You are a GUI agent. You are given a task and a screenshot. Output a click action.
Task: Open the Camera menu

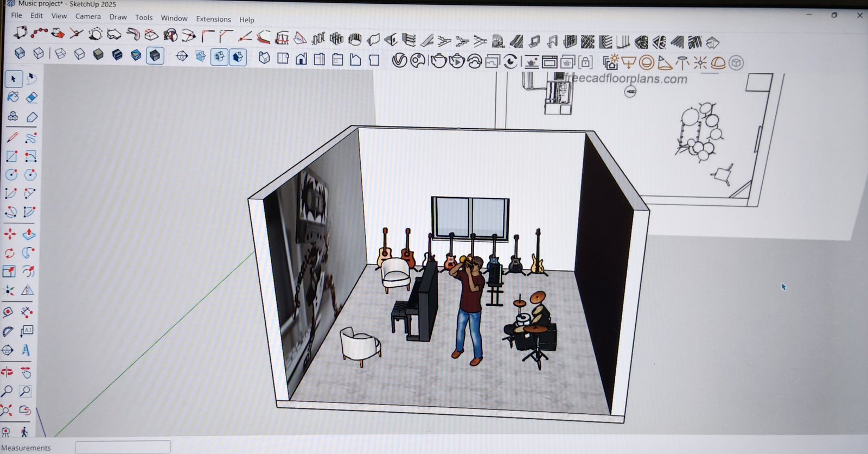click(x=88, y=17)
